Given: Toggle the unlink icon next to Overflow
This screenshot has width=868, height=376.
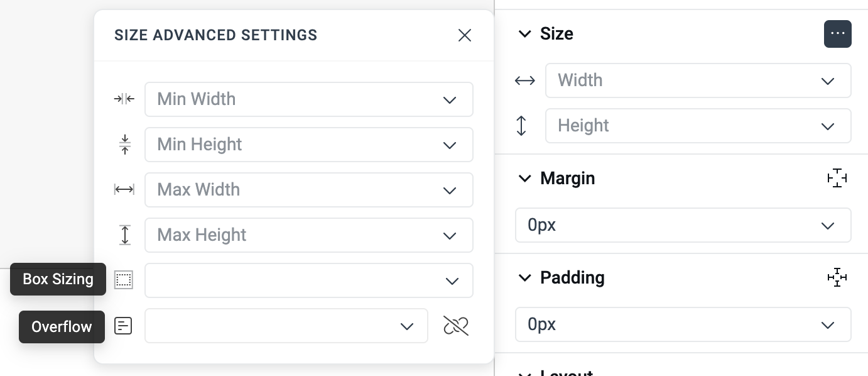Looking at the screenshot, I should 456,326.
